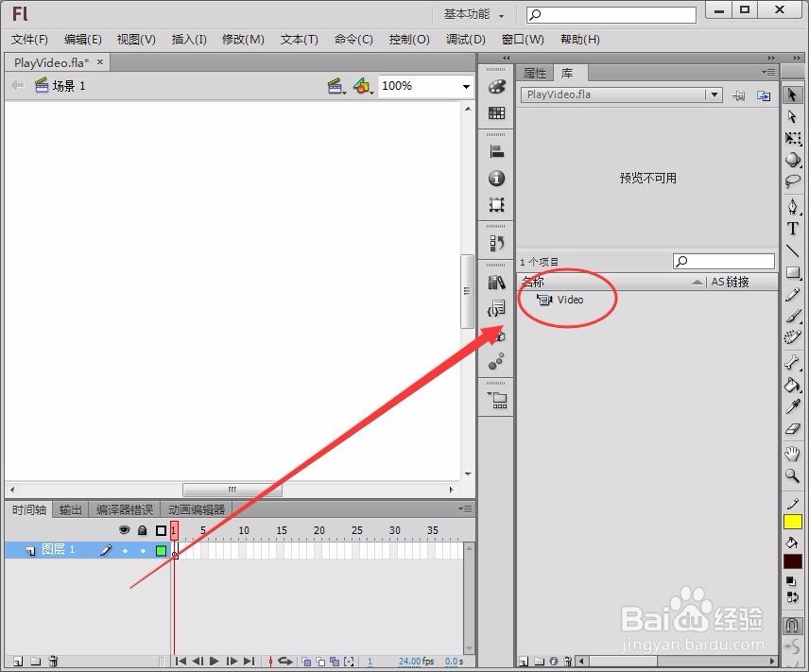Screen dimensions: 809x672
Task: Go to first frame in timeline
Action: click(181, 662)
